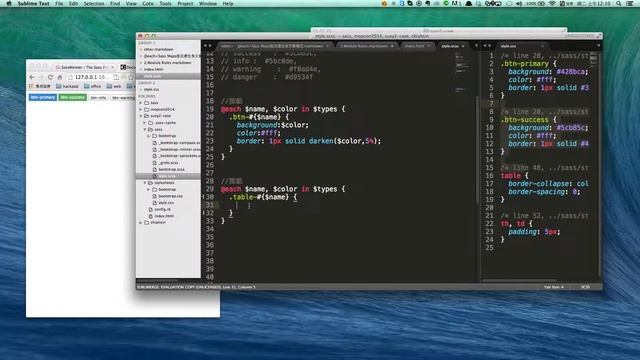
Task: Open the Selection menu
Action: click(94, 3)
